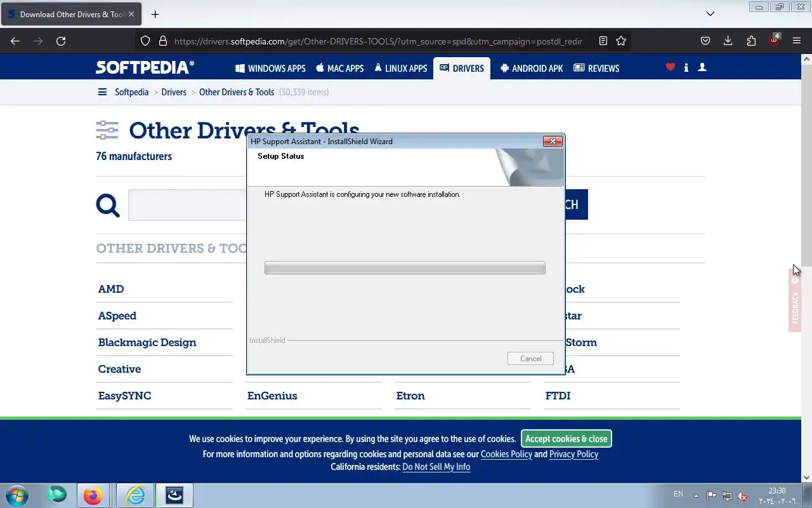Screen dimensions: 812x508
Task: Click the driver search input field
Action: tap(188, 205)
